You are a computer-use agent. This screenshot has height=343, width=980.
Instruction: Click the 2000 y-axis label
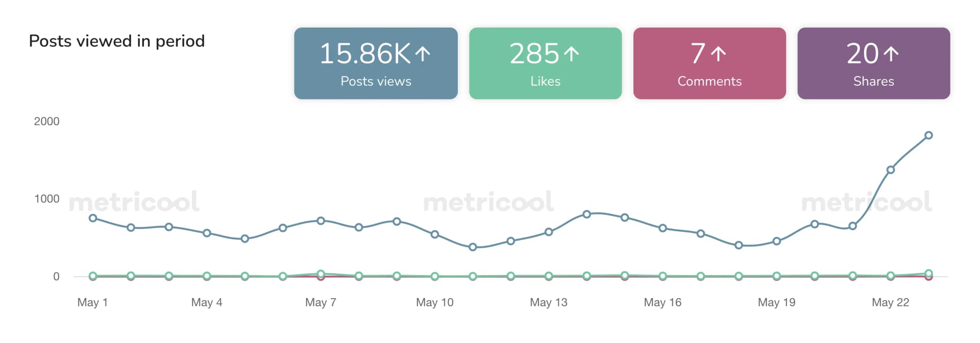[x=46, y=121]
